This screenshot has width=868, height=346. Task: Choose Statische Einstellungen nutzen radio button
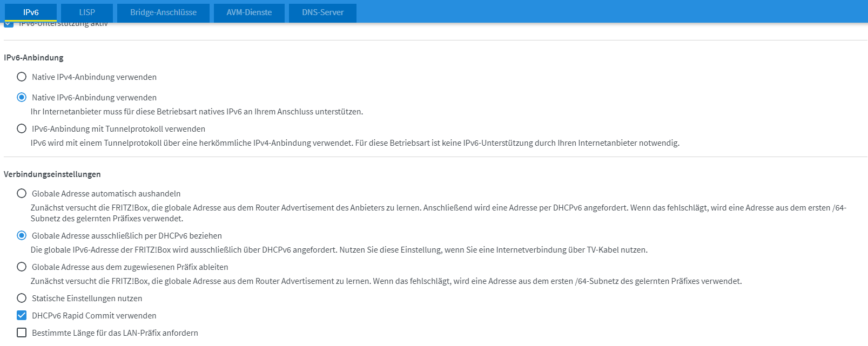22,298
